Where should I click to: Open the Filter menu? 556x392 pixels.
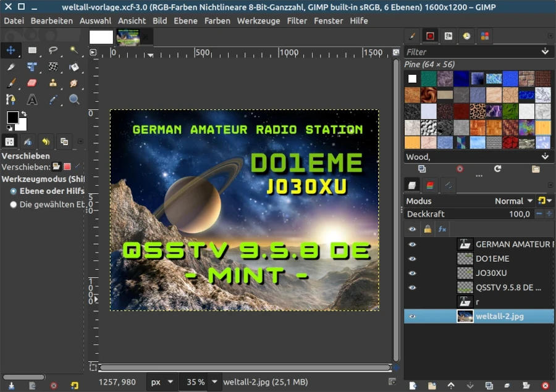coord(297,20)
